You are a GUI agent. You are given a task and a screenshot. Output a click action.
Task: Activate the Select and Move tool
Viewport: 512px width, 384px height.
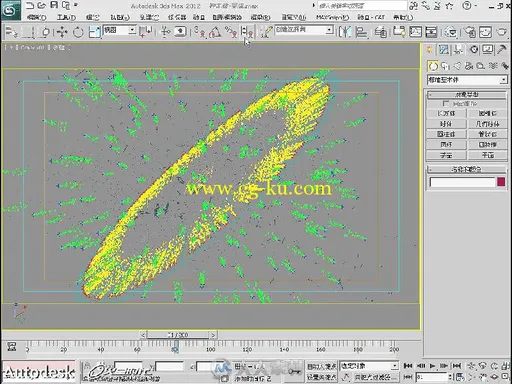(62, 32)
